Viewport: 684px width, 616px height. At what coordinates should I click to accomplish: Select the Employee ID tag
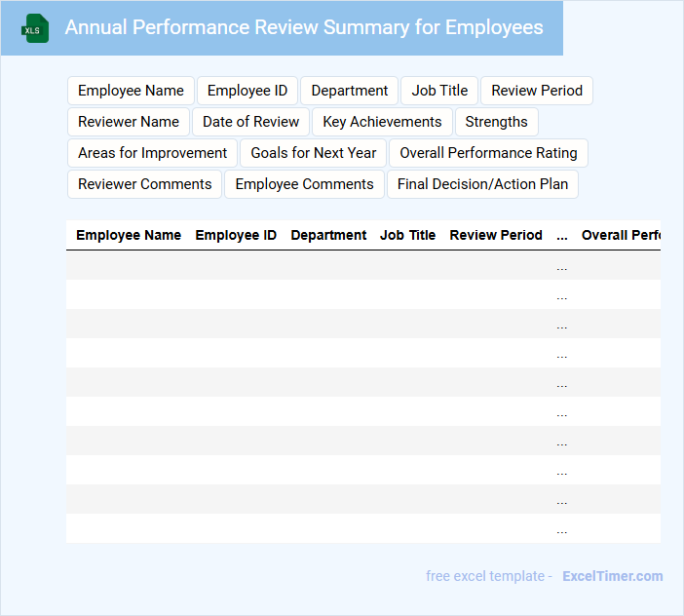(x=247, y=91)
